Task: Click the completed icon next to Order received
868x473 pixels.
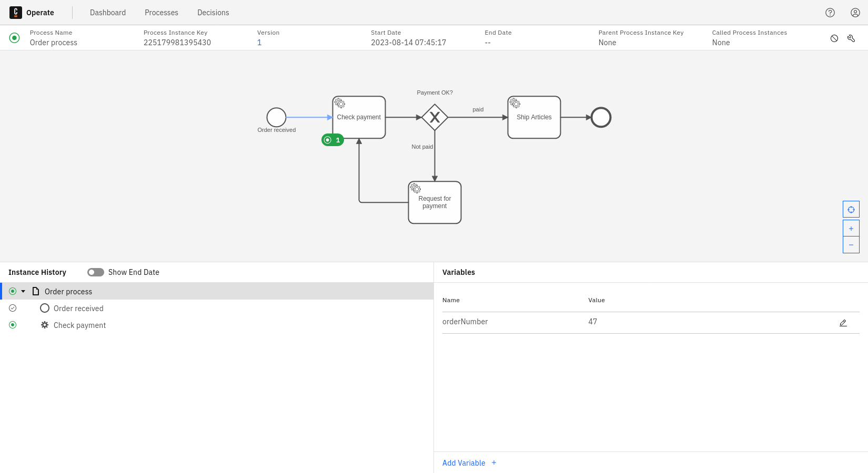Action: tap(13, 308)
